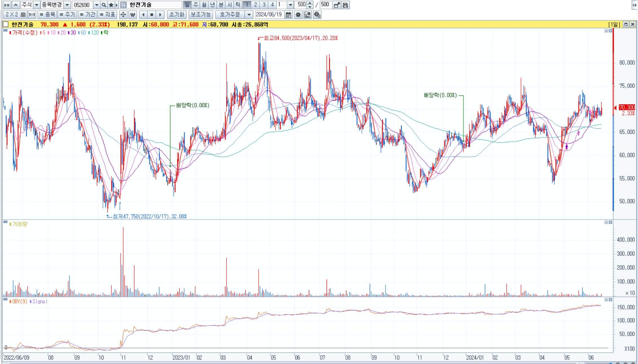The height and width of the screenshot is (364, 638).
Task: Click the 초기화 reset button
Action: point(177,15)
